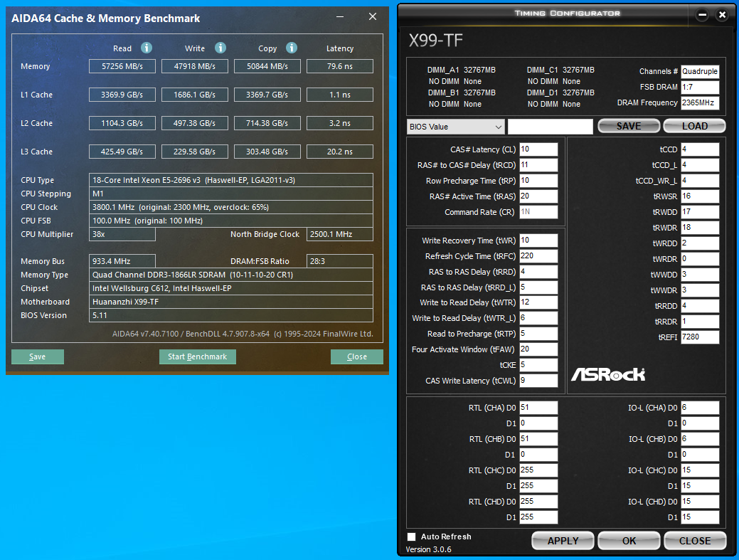Select the IO-L (CHD) D0 field
The image size is (739, 560).
coord(701,502)
